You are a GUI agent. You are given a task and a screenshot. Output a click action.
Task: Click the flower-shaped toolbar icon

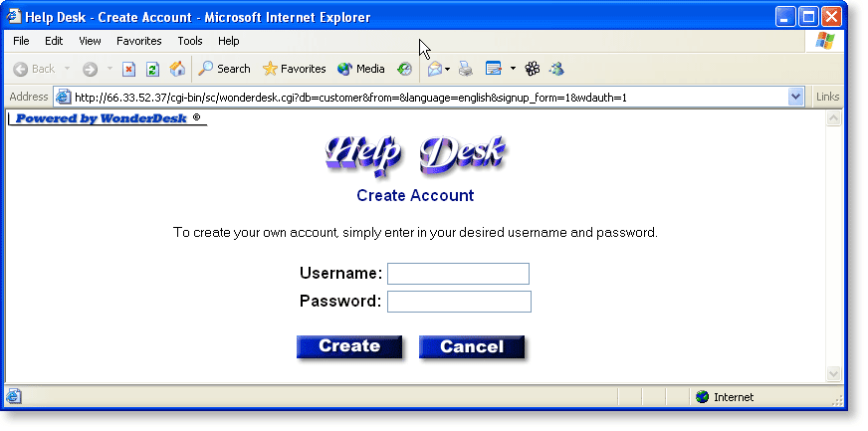coord(533,69)
